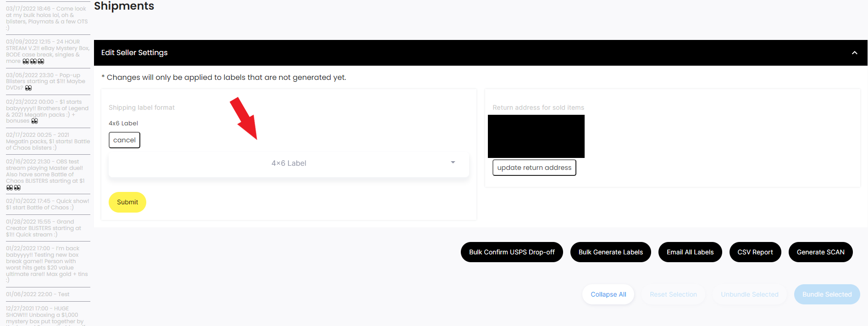Download the CSV Report
Image resolution: width=868 pixels, height=326 pixels.
pyautogui.click(x=755, y=252)
